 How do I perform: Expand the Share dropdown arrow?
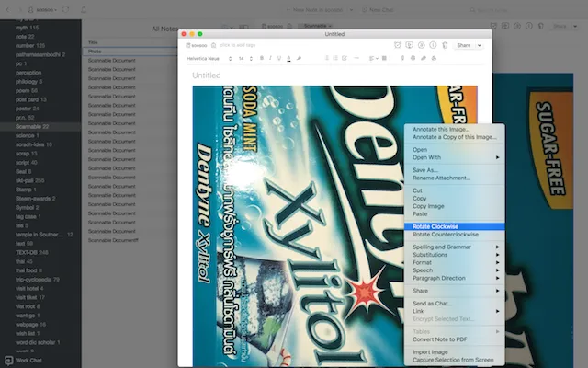coord(481,44)
